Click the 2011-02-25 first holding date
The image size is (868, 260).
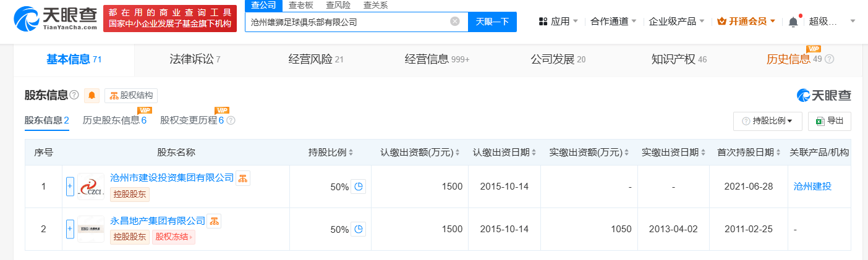pos(749,229)
